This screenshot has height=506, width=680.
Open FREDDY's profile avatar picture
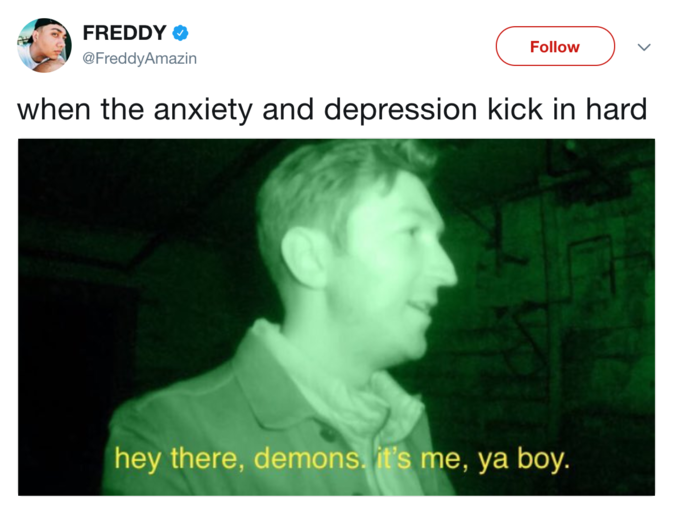click(44, 45)
